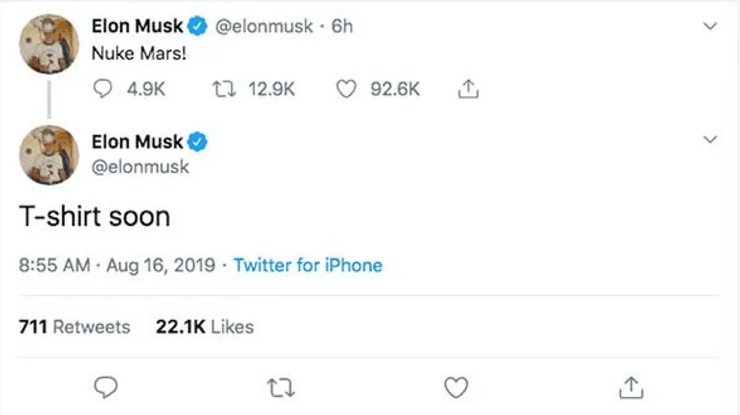The width and height of the screenshot is (740, 415).
Task: Open the top tweet's chevron options menu
Action: click(x=711, y=27)
